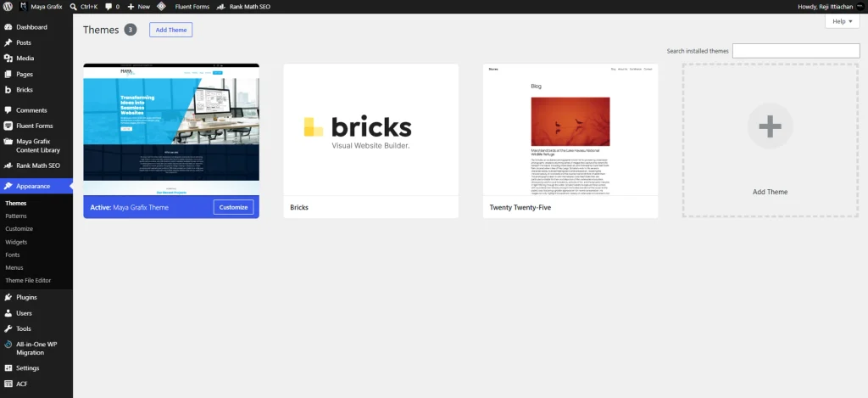Click the Tools wrench icon in sidebar
Viewport: 868px width, 398px height.
click(8, 328)
